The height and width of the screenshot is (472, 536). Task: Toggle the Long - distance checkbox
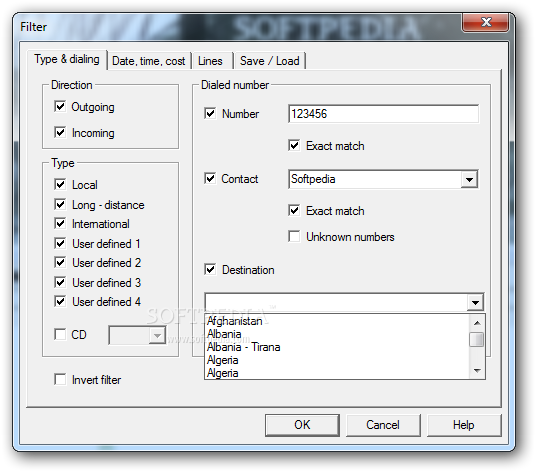[60, 205]
